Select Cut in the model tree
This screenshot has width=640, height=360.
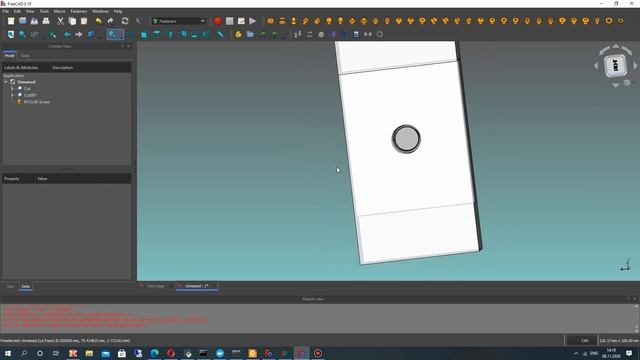[x=27, y=89]
